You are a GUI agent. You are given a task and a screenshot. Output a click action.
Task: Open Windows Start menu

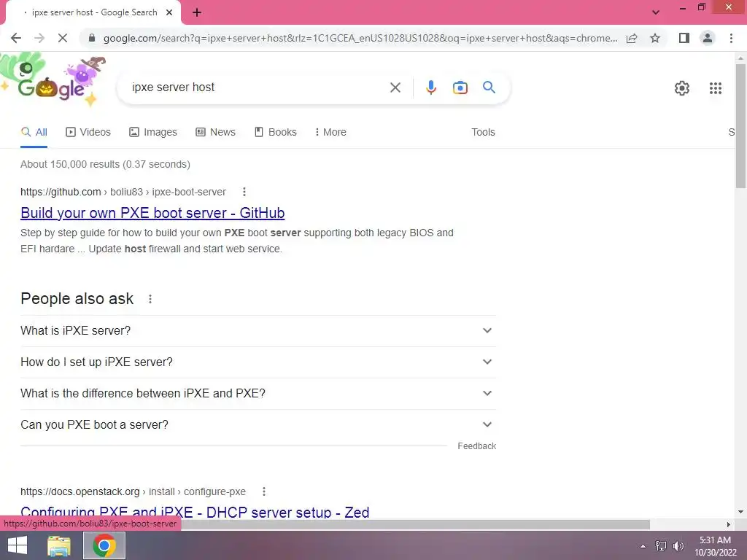[x=18, y=545]
